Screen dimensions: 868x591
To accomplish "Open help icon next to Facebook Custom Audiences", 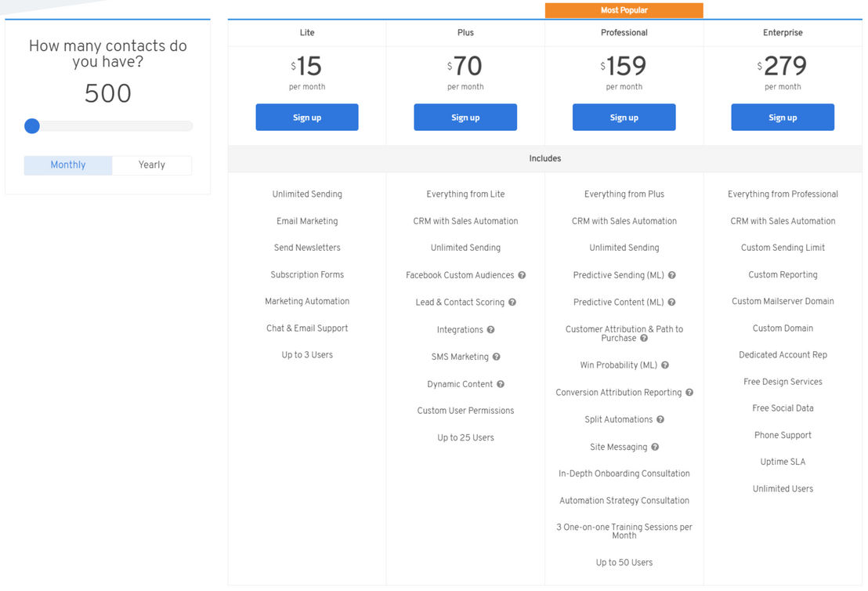I will pyautogui.click(x=522, y=275).
